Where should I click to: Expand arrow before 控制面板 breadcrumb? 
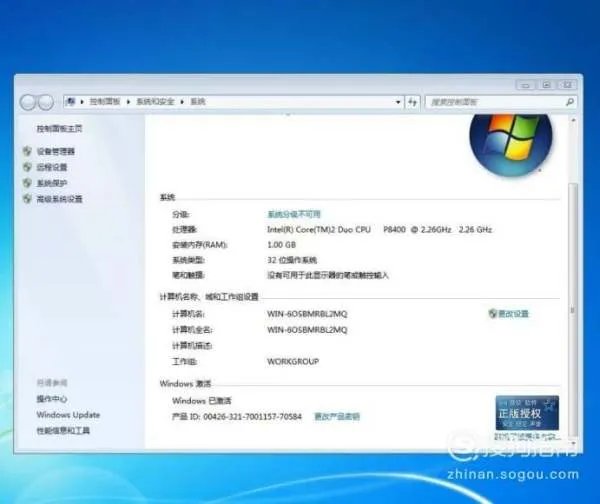coord(82,102)
